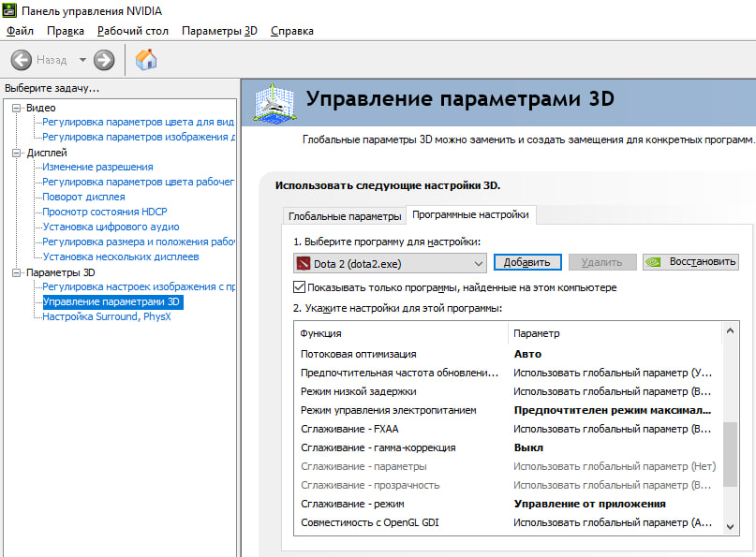Switch to Глобальные параметры tab
Screen dimensions: 756x557
point(345,216)
